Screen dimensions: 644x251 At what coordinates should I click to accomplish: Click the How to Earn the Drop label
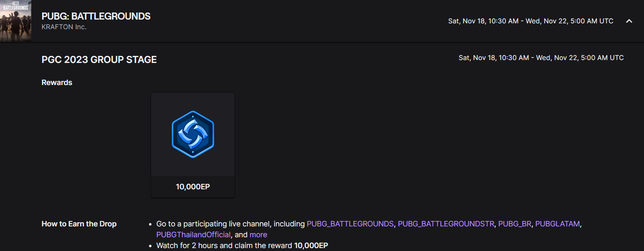coord(79,224)
